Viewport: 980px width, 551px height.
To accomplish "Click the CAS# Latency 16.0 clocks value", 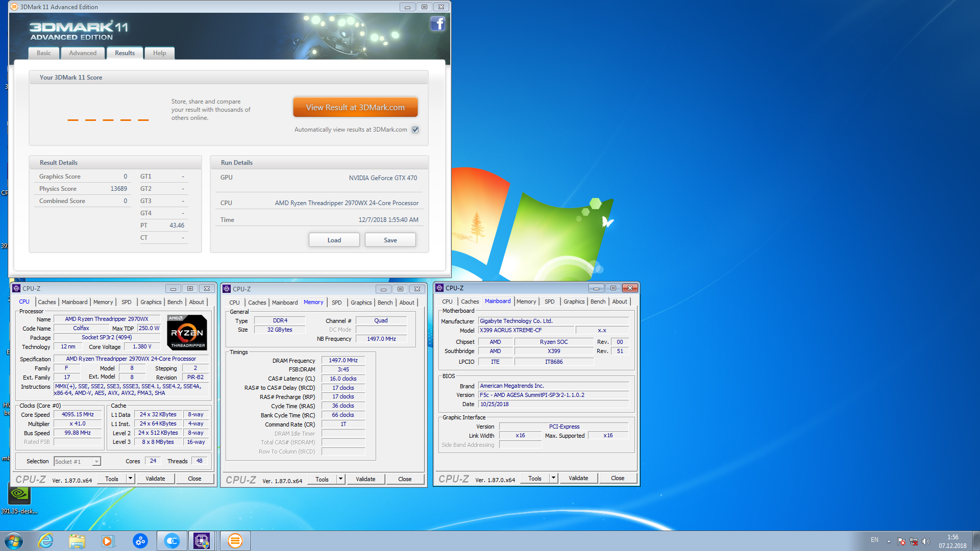I will point(343,379).
